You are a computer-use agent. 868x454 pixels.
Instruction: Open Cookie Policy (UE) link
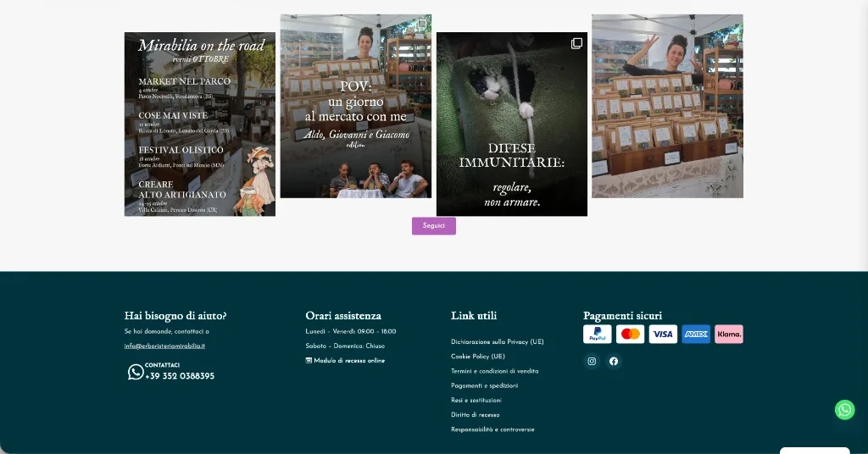(478, 356)
